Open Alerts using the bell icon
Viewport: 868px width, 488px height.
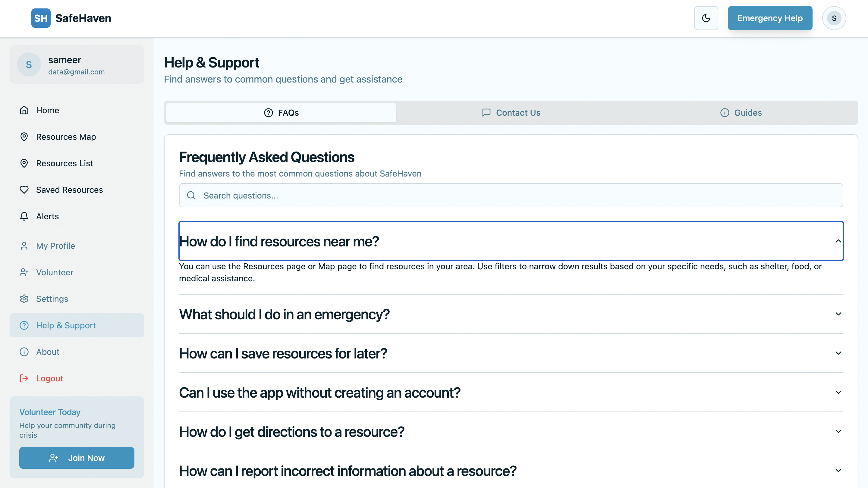point(24,216)
